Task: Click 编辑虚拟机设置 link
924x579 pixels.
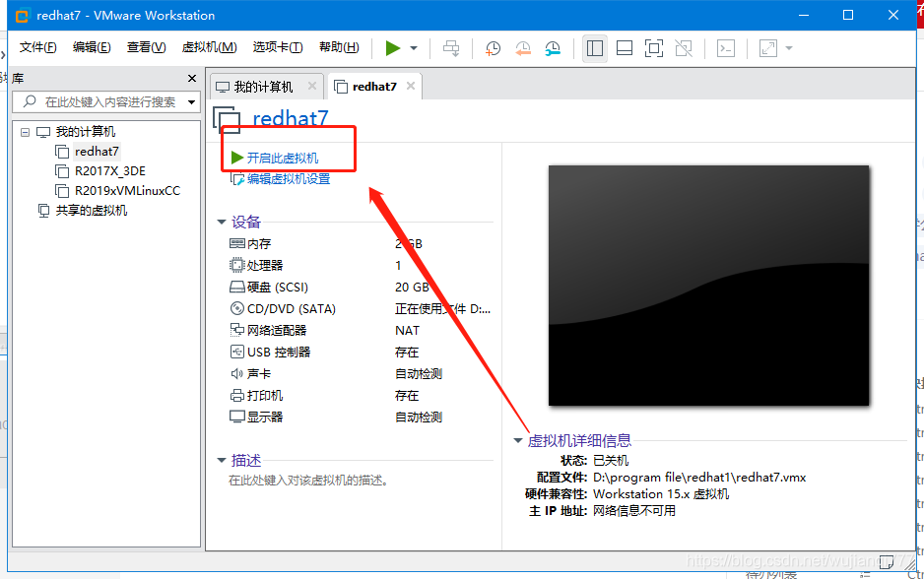Action: 288,179
